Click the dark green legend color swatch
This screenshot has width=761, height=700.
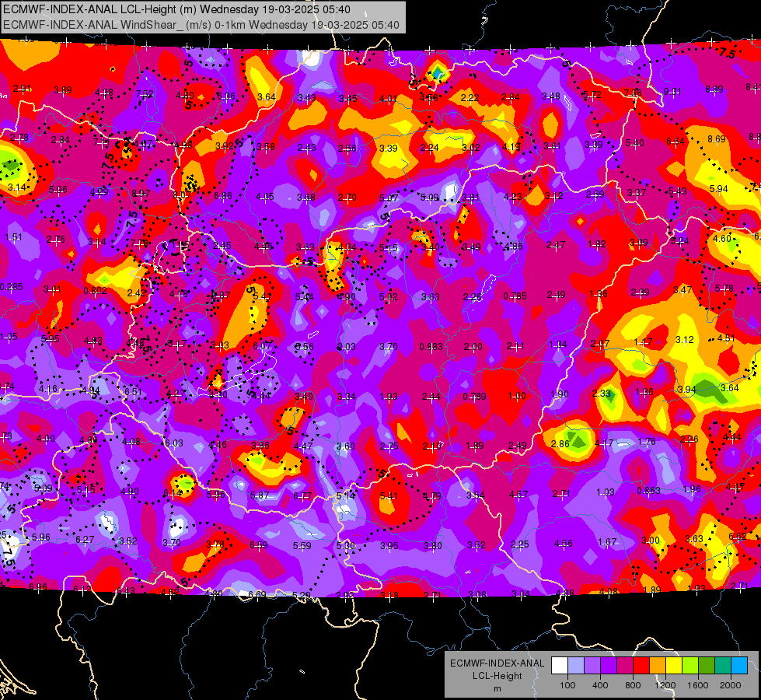coord(707,665)
